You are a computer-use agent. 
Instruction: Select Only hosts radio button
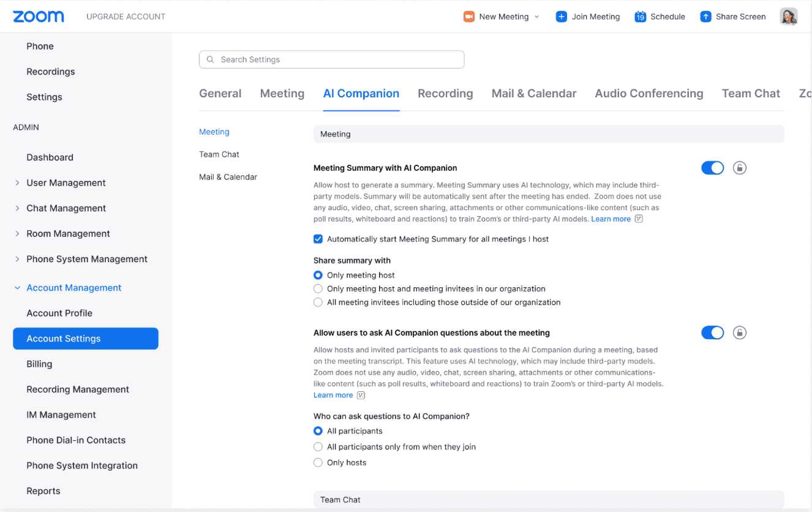click(318, 462)
